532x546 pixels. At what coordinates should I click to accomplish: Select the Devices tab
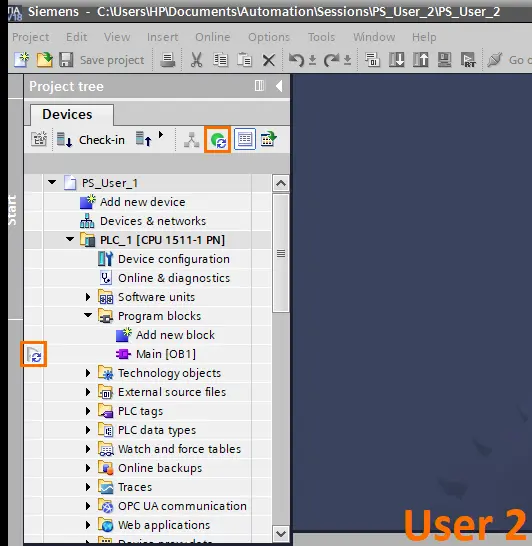point(68,115)
